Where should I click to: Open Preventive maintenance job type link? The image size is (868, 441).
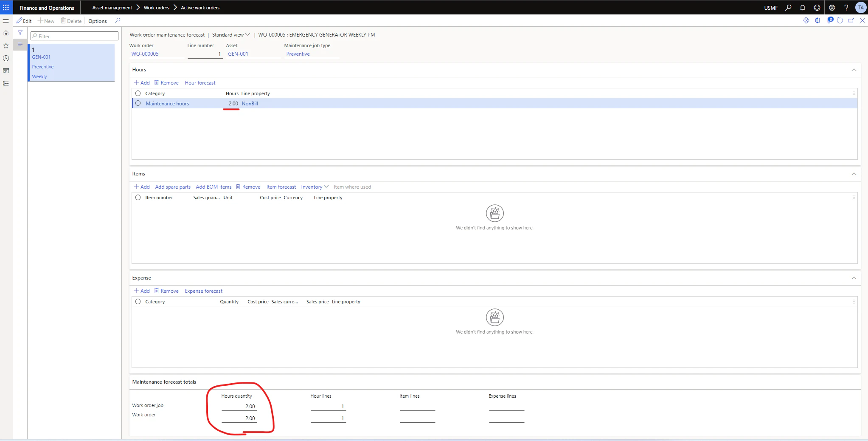(298, 54)
